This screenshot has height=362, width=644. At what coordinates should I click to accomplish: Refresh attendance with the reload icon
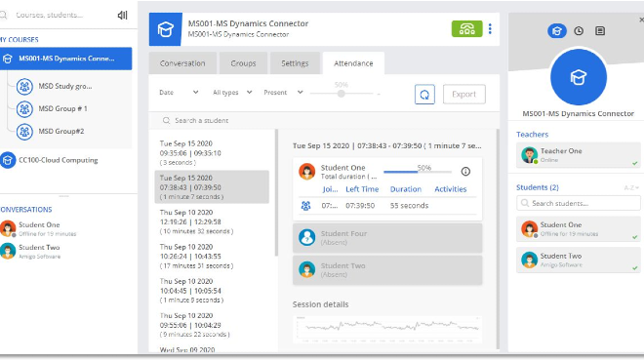tap(424, 95)
